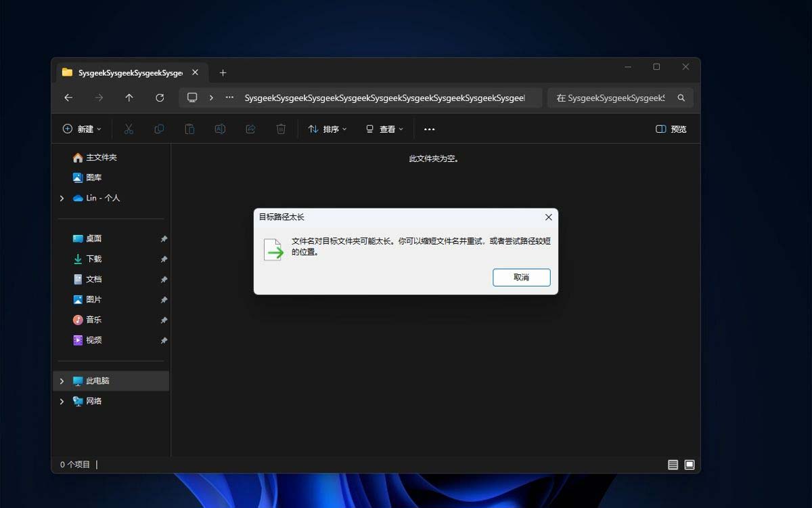The image size is (812, 508).
Task: Click the Cut scissors icon
Action: [x=129, y=129]
